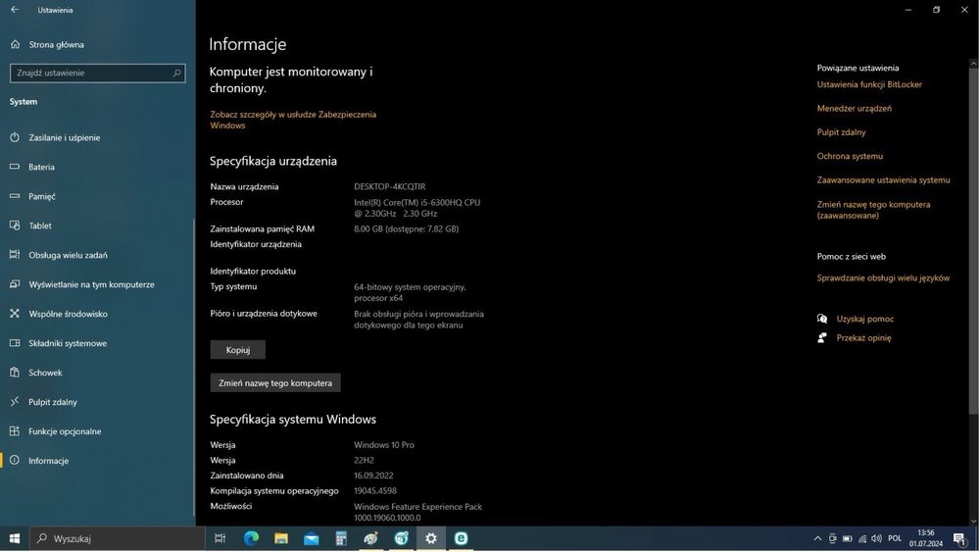
Task: Click Zmień nazwę tego komputera button
Action: 275,382
